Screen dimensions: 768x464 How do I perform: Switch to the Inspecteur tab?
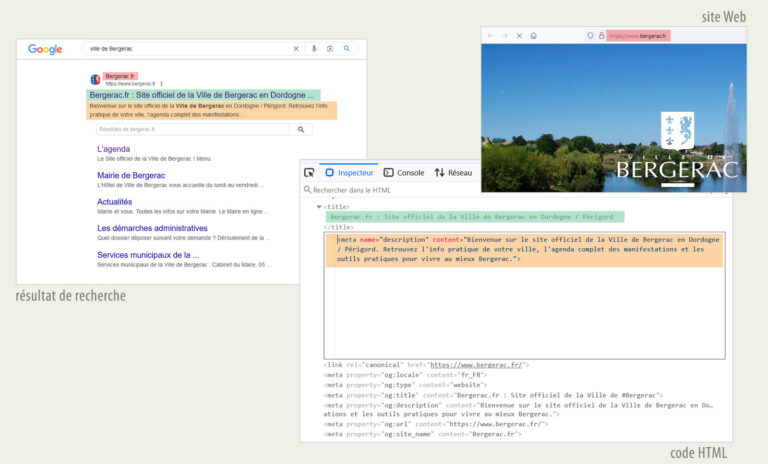tap(349, 172)
